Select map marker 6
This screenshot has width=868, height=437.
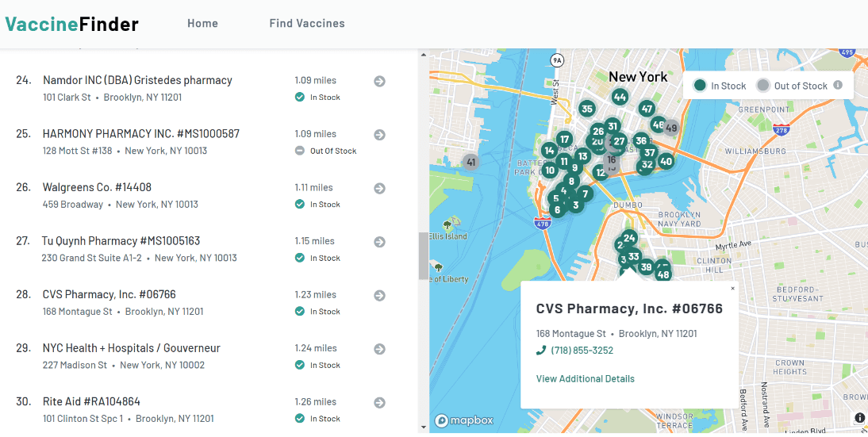tap(557, 210)
